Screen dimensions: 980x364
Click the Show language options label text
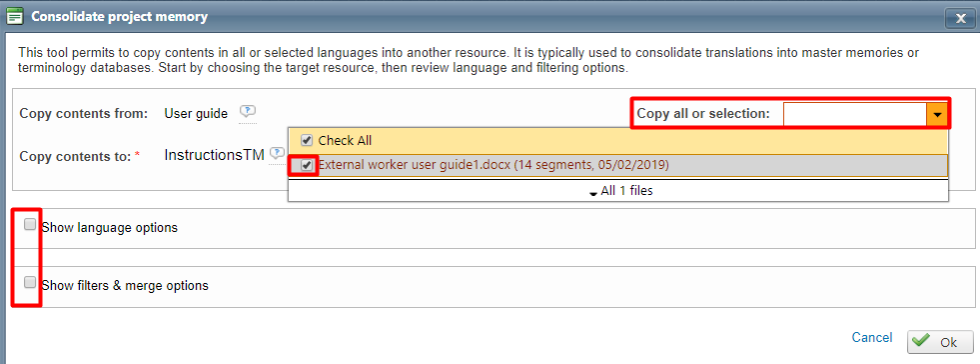pos(109,228)
